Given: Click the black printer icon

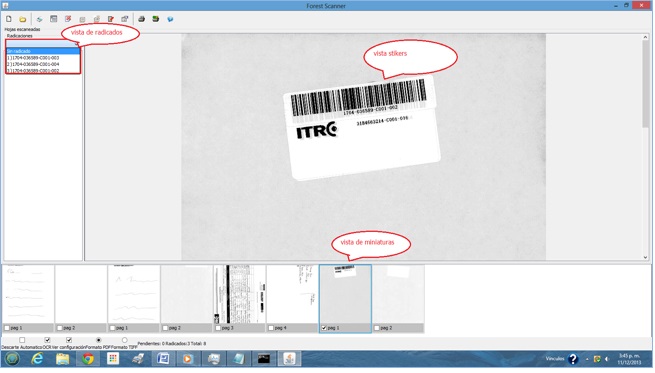Looking at the screenshot, I should [x=142, y=19].
